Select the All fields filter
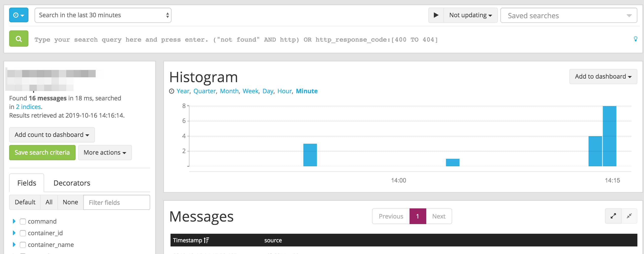 [x=49, y=202]
